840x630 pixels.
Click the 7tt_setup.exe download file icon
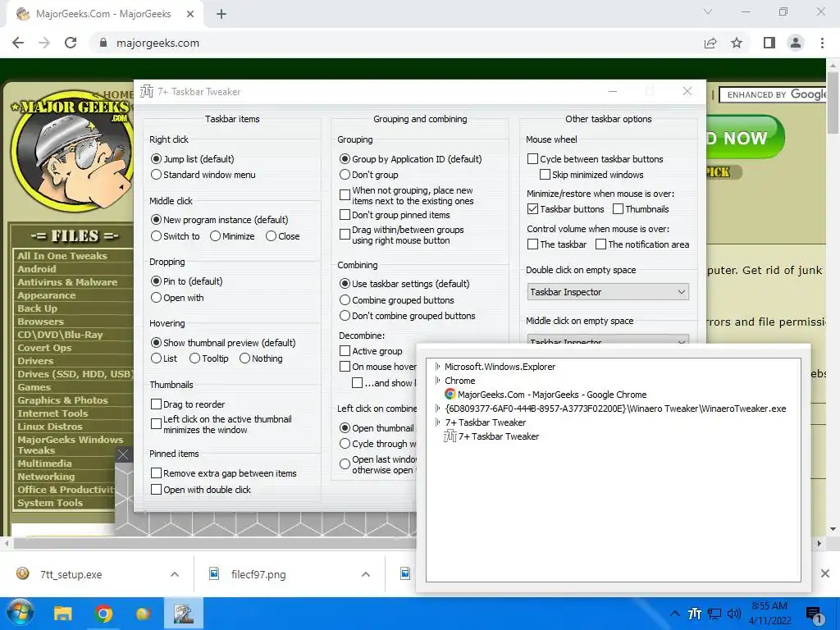click(x=22, y=573)
